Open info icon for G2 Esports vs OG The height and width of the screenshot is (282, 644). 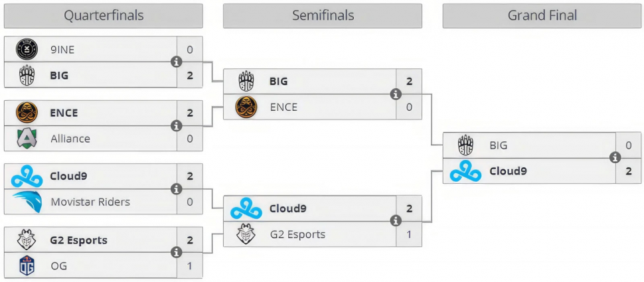177,252
